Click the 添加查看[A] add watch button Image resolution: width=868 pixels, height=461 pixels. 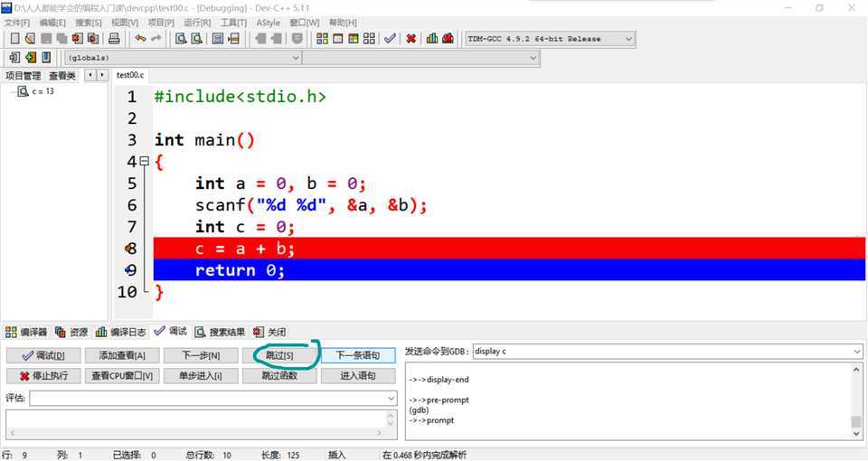tap(122, 355)
